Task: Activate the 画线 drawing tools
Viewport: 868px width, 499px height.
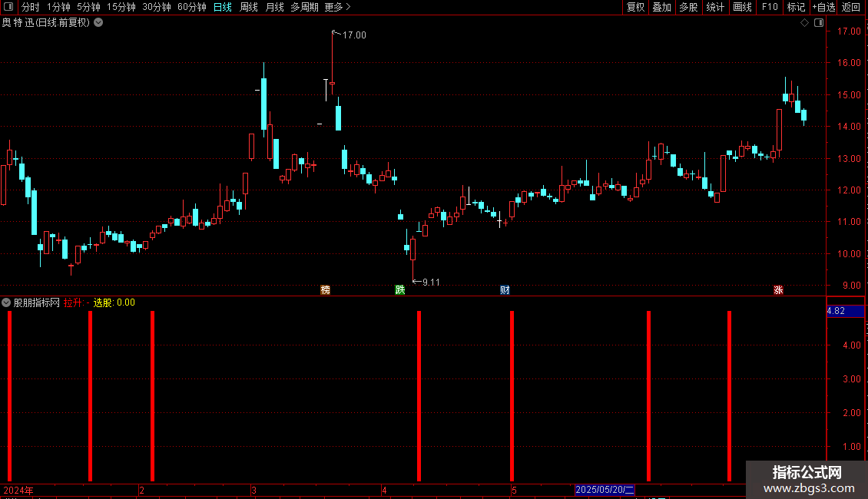Action: click(742, 7)
